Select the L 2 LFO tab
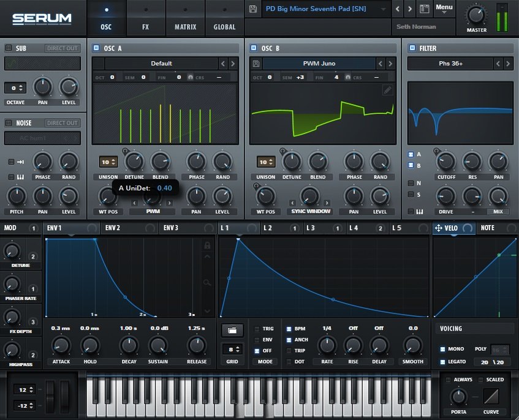Image resolution: width=519 pixels, height=420 pixels. point(281,228)
